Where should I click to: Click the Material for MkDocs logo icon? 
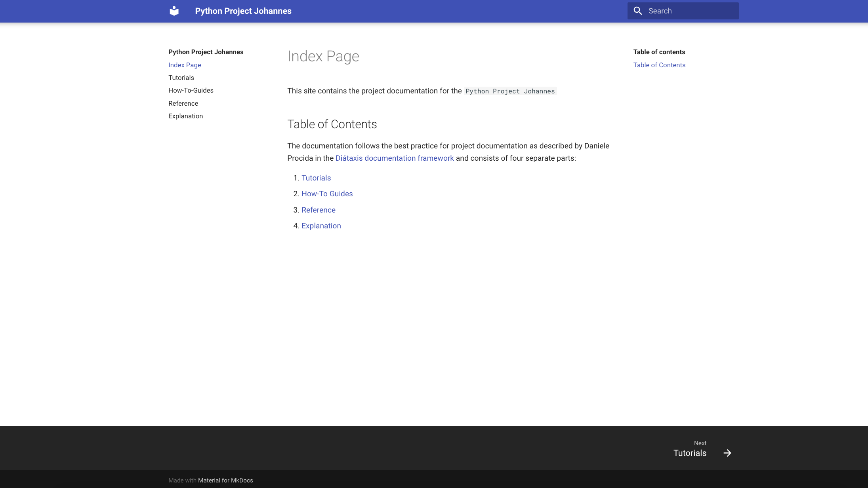click(174, 11)
